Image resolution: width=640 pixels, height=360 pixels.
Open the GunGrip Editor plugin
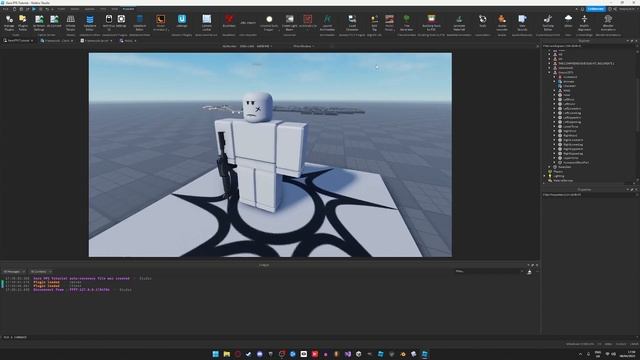click(548, 22)
